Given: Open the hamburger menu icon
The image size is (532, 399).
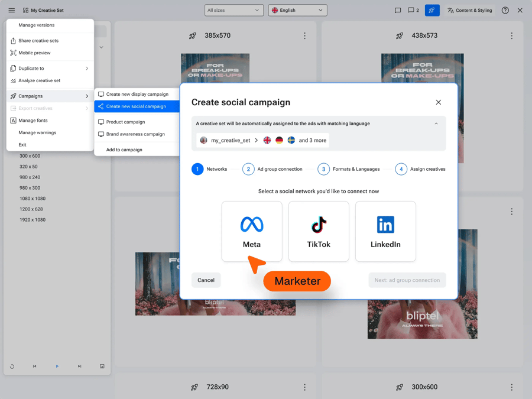Looking at the screenshot, I should (x=11, y=10).
